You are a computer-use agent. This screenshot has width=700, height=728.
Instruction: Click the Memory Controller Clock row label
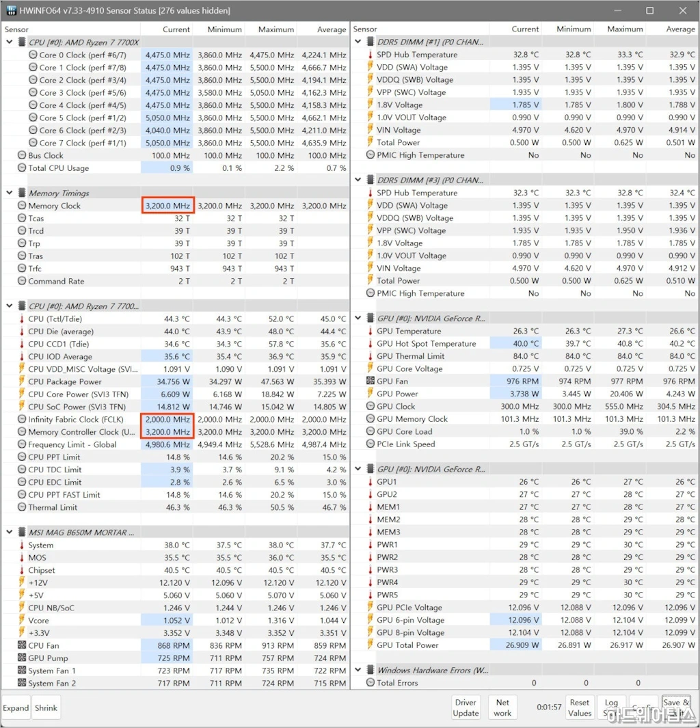tap(82, 432)
